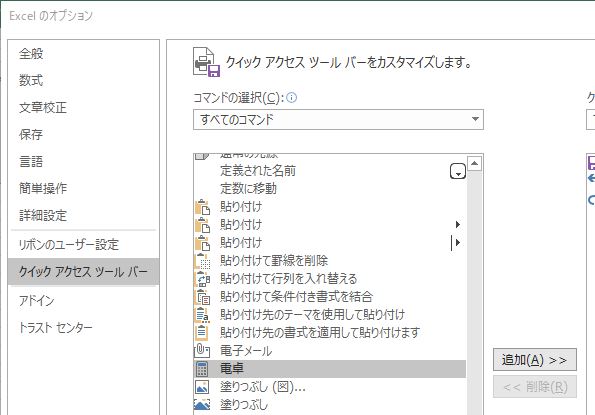The width and height of the screenshot is (595, 415).
Task: Click the icon of the first 貼り付け command
Action: click(202, 207)
